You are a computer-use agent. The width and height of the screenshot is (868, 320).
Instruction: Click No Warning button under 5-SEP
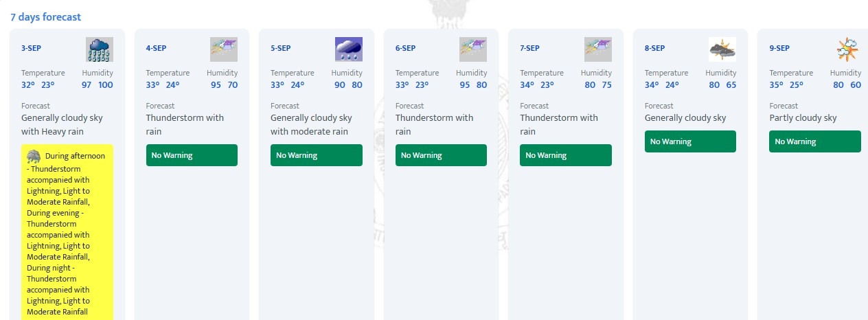coord(317,155)
